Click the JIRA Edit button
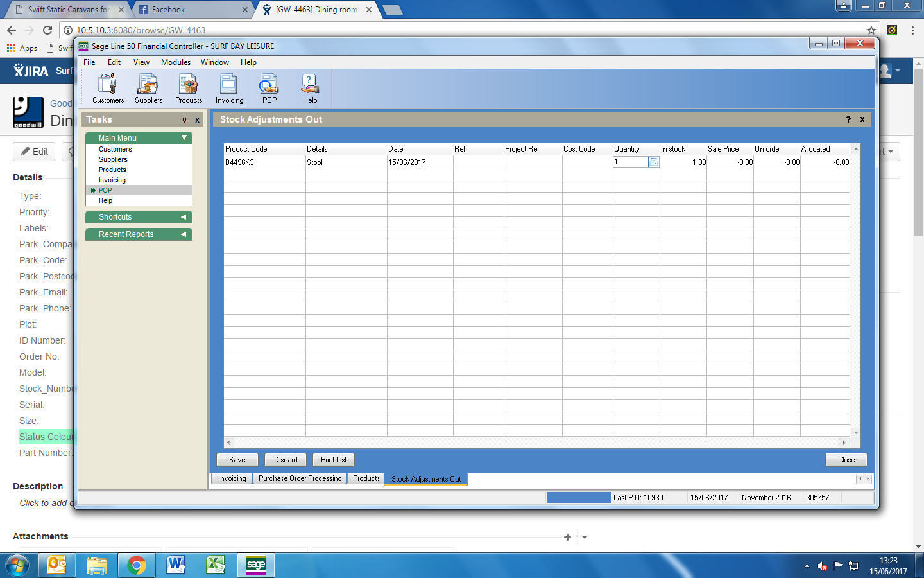This screenshot has width=924, height=578. point(35,152)
